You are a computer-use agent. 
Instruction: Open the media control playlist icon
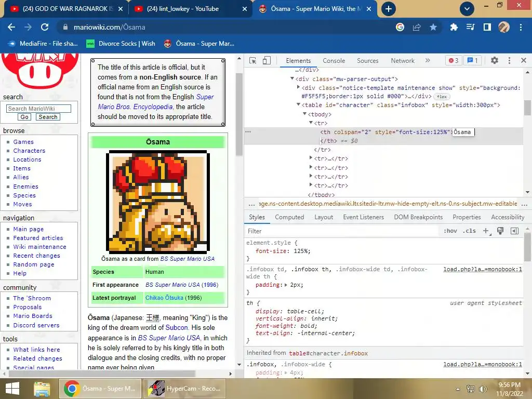(470, 27)
